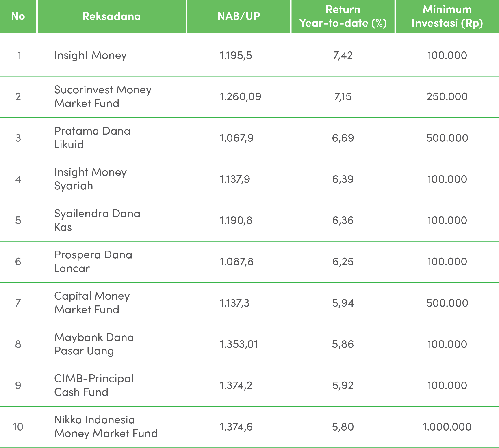This screenshot has width=499, height=448.
Task: Select the Insight Money fund name
Action: point(90,55)
